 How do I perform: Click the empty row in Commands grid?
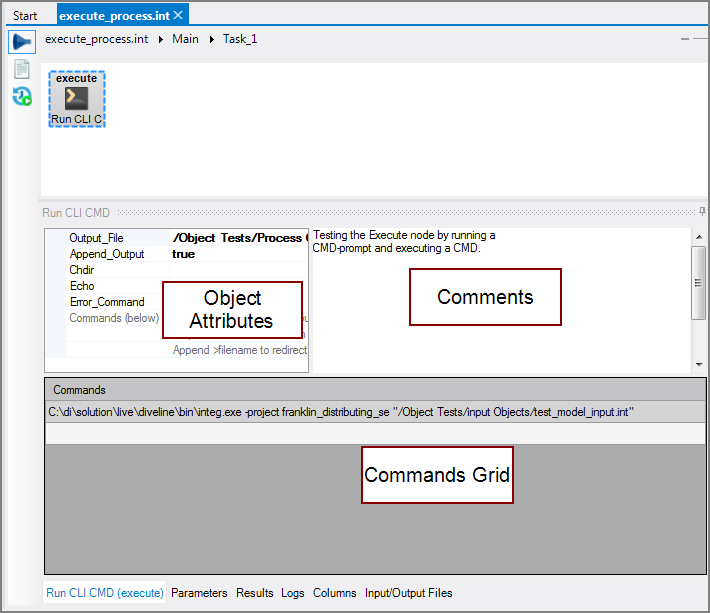[375, 434]
